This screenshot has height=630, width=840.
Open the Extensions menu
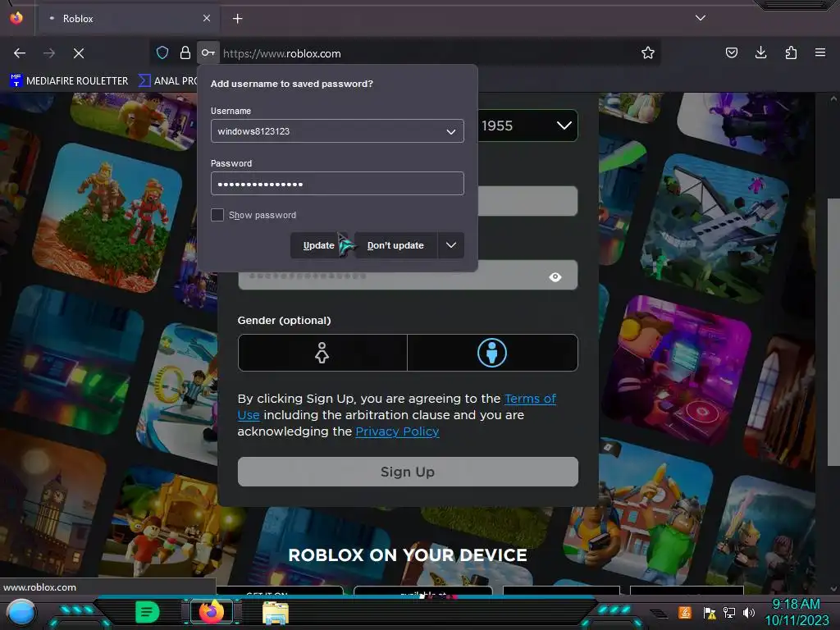[791, 52]
